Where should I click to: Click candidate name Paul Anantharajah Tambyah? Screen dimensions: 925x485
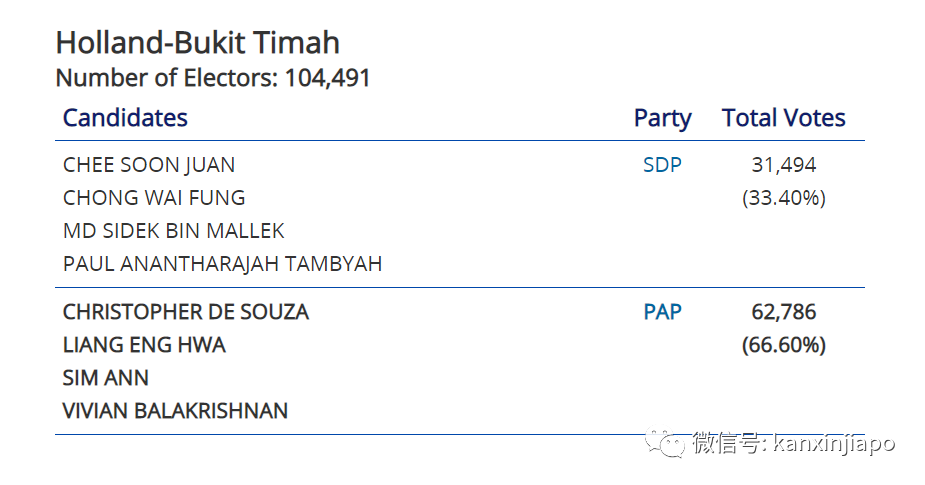pyautogui.click(x=222, y=264)
